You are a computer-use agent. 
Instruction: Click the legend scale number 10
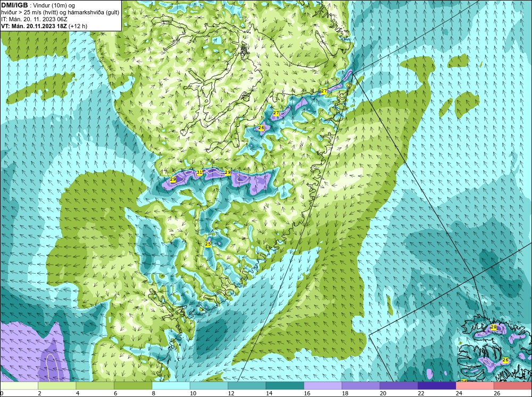193,393
